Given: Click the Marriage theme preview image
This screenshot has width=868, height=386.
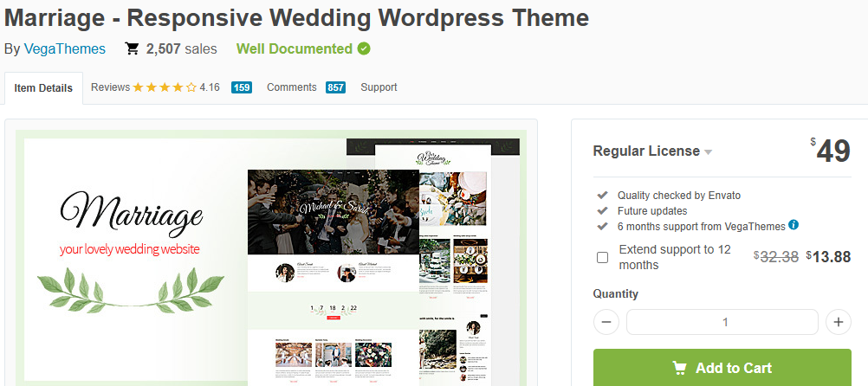Looking at the screenshot, I should click(271, 257).
